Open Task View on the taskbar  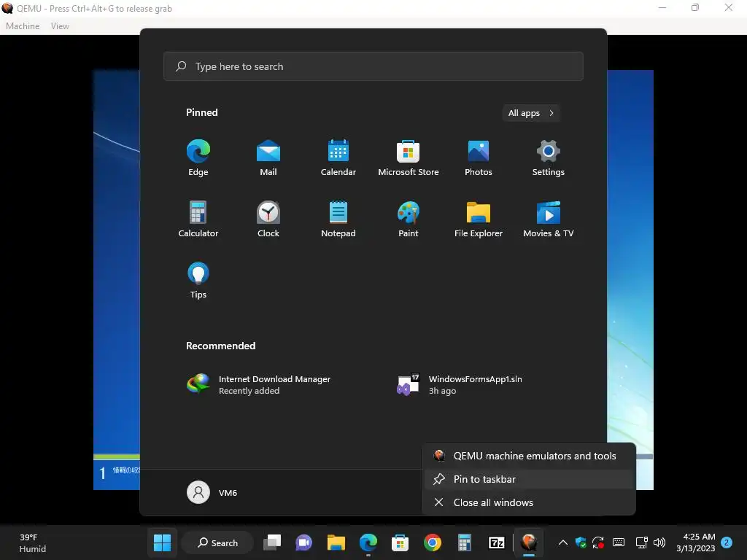click(272, 542)
